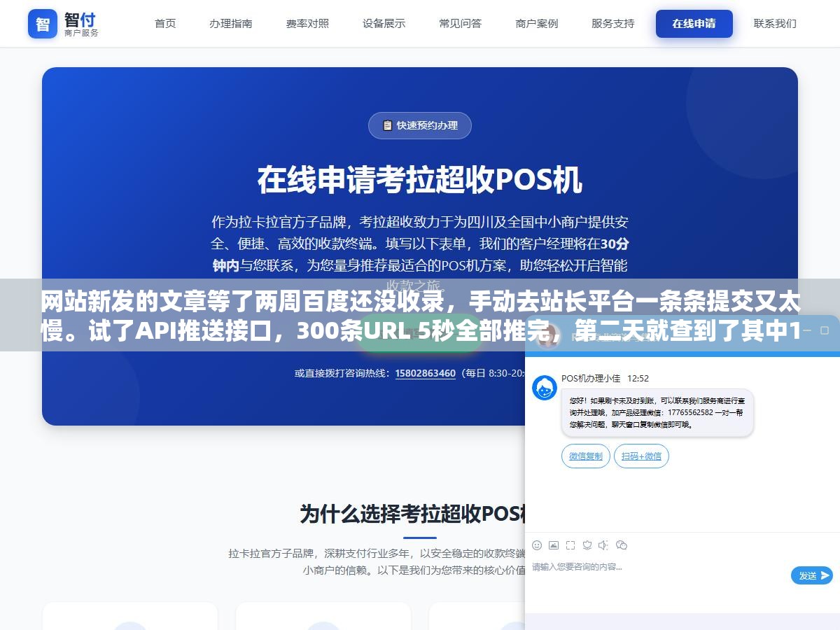
Task: Select 设备展示 in the top navigation
Action: click(384, 23)
